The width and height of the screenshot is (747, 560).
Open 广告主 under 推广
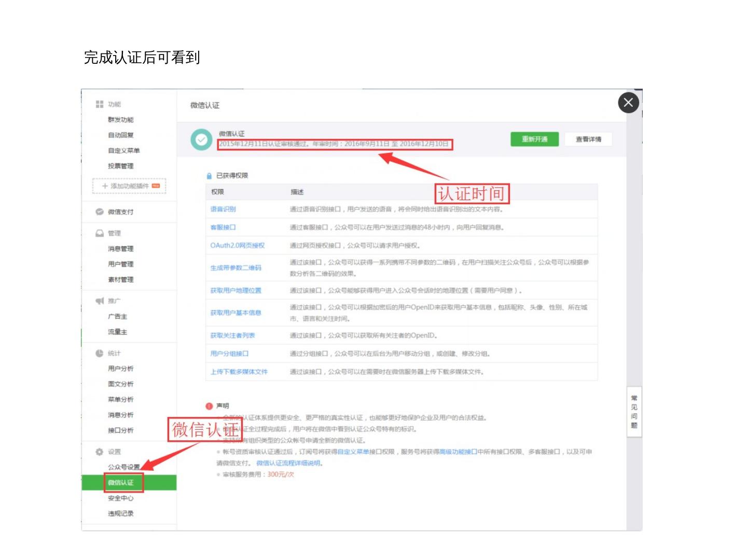pyautogui.click(x=118, y=316)
